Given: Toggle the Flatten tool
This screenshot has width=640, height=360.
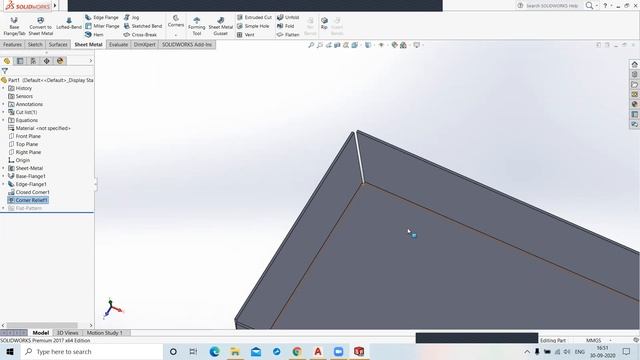Looking at the screenshot, I should pyautogui.click(x=288, y=35).
